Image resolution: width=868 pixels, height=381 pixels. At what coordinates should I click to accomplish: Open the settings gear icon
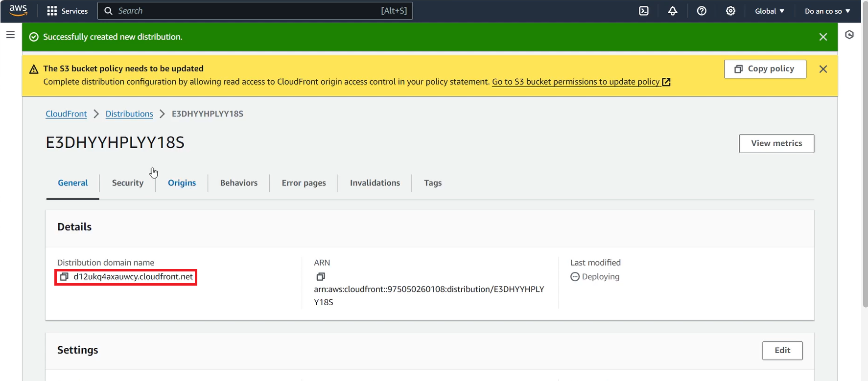coord(730,11)
